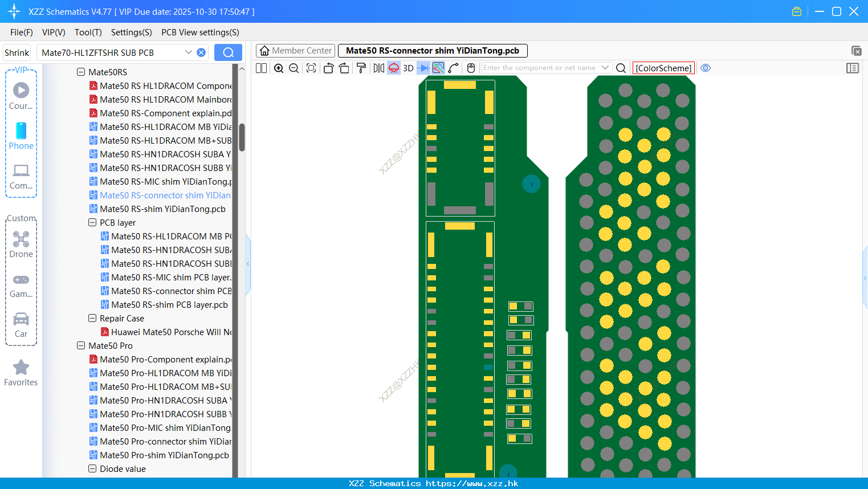Viewport: 868px width, 489px height.
Task: Select the Computer category
Action: [21, 176]
